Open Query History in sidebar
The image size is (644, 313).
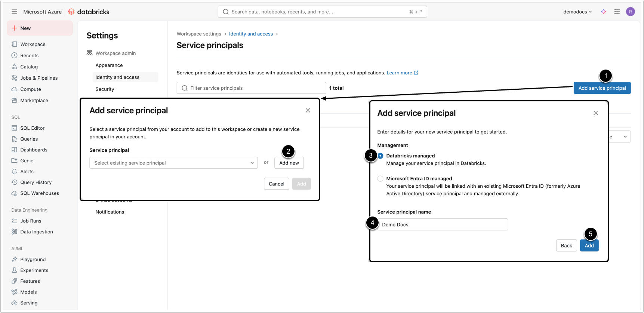(36, 182)
